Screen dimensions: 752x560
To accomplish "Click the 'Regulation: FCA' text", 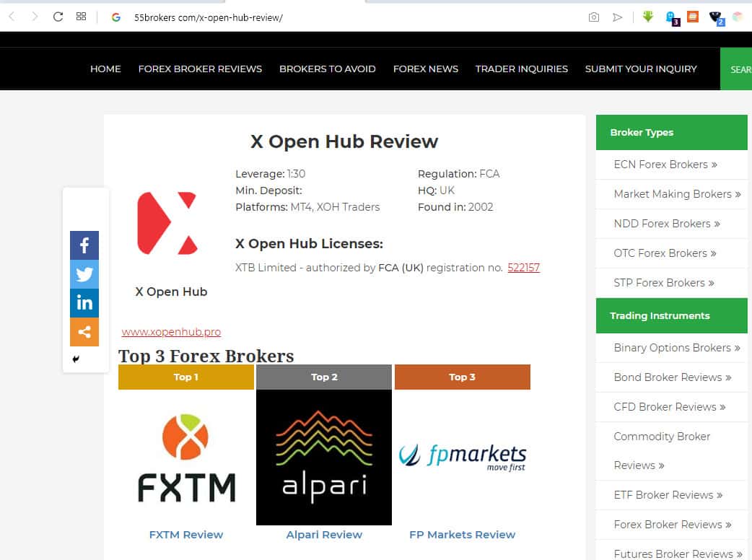I will click(x=458, y=174).
